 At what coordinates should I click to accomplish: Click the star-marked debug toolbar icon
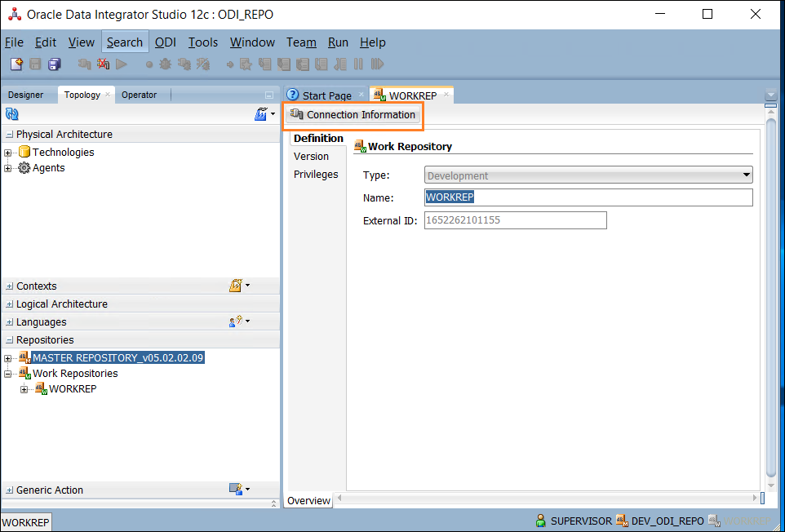(x=246, y=64)
